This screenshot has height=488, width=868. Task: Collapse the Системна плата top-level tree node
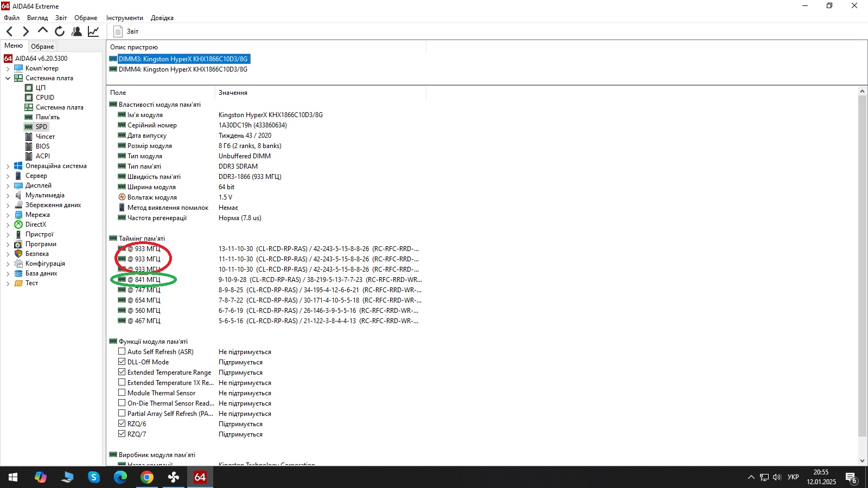pos(8,78)
